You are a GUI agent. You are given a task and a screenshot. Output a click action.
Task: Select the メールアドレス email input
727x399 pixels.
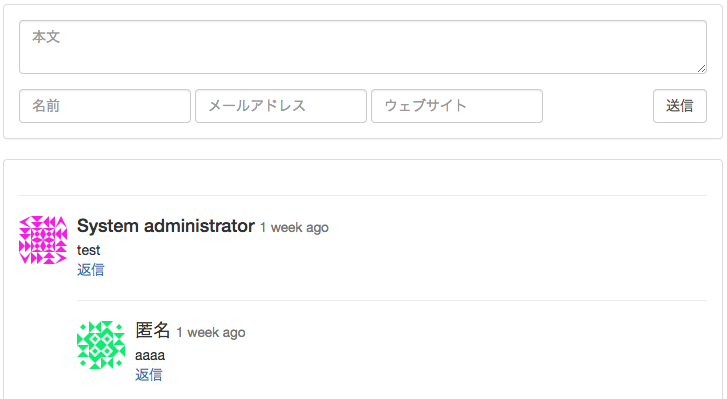(x=281, y=106)
